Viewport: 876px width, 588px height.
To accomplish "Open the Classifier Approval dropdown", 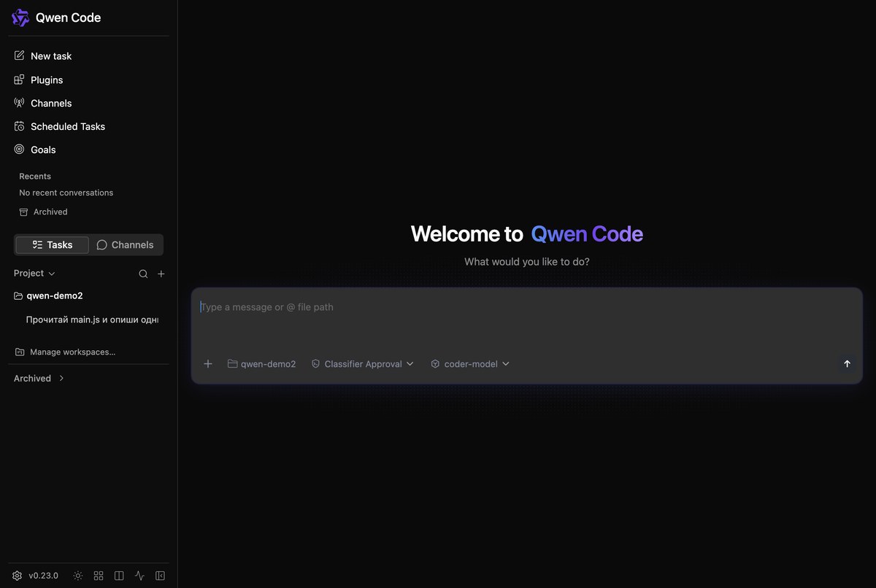I will click(362, 363).
